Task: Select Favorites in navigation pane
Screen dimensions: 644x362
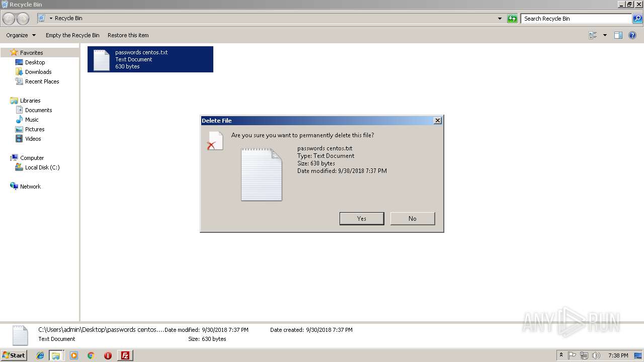Action: (x=31, y=53)
